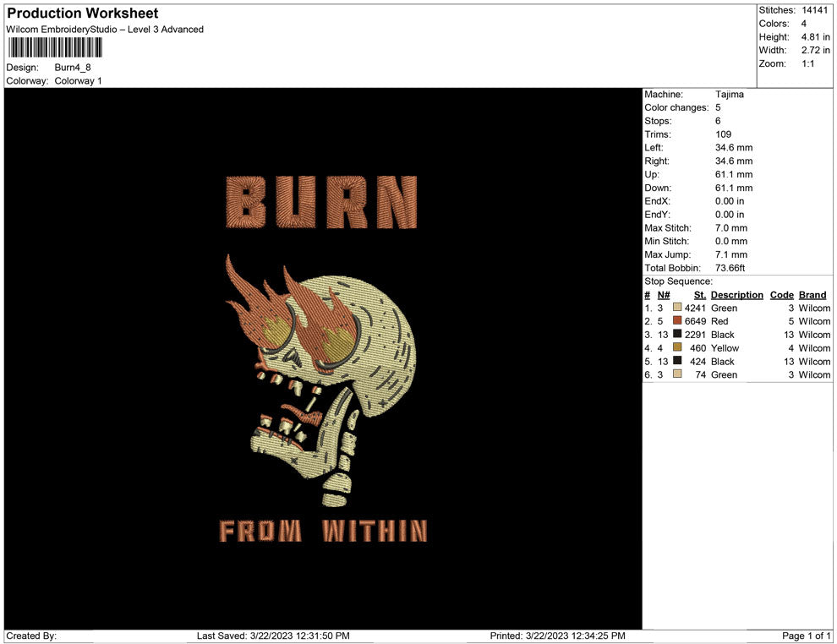Click the red swatch in stop 2 row
The image size is (837, 644).
[x=677, y=320]
